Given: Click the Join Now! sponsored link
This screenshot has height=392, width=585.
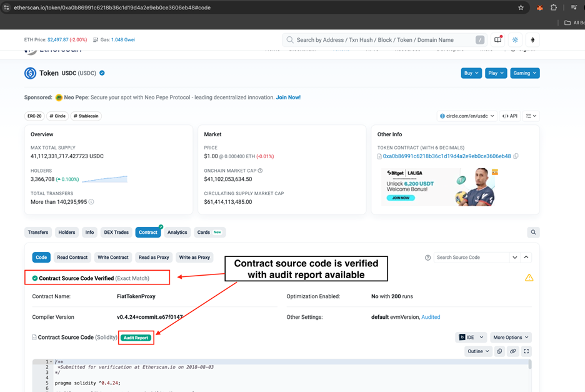Looking at the screenshot, I should coord(288,98).
